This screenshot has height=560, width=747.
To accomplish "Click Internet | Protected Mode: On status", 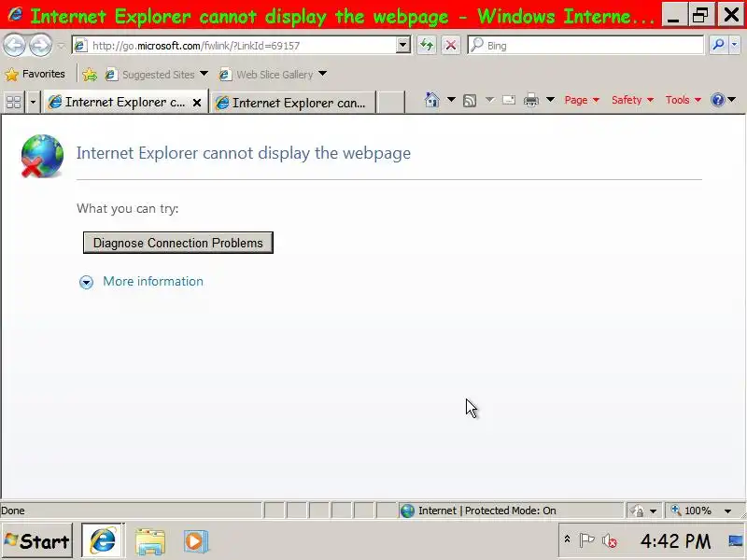I will click(486, 511).
